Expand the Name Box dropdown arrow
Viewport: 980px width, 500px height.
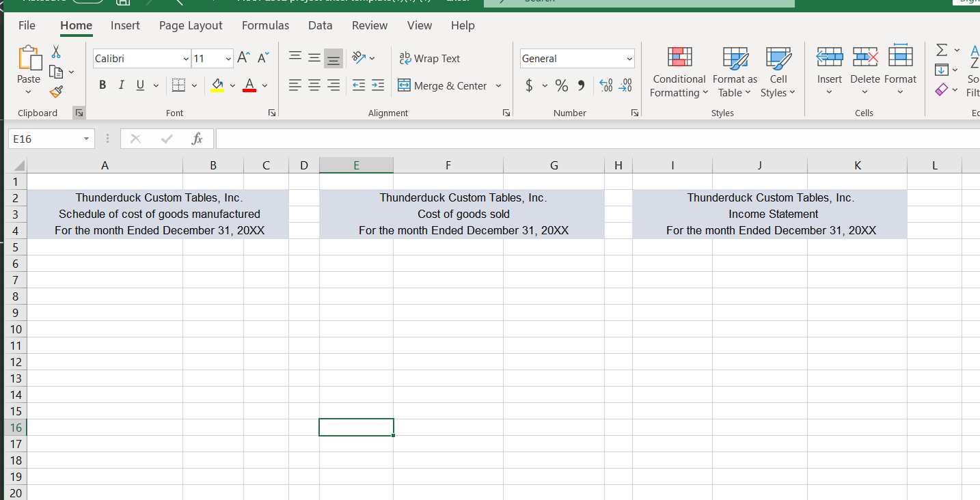click(86, 139)
